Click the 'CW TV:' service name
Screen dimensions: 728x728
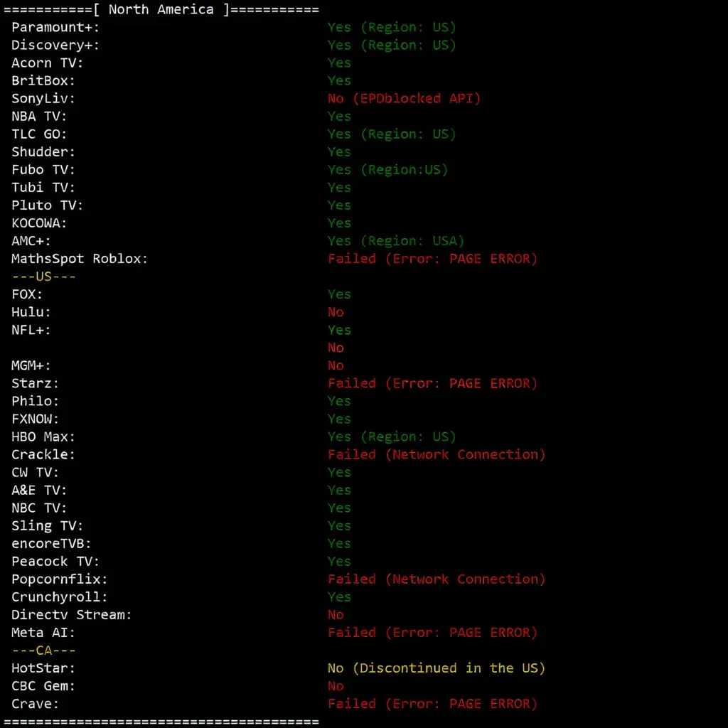coord(36,472)
